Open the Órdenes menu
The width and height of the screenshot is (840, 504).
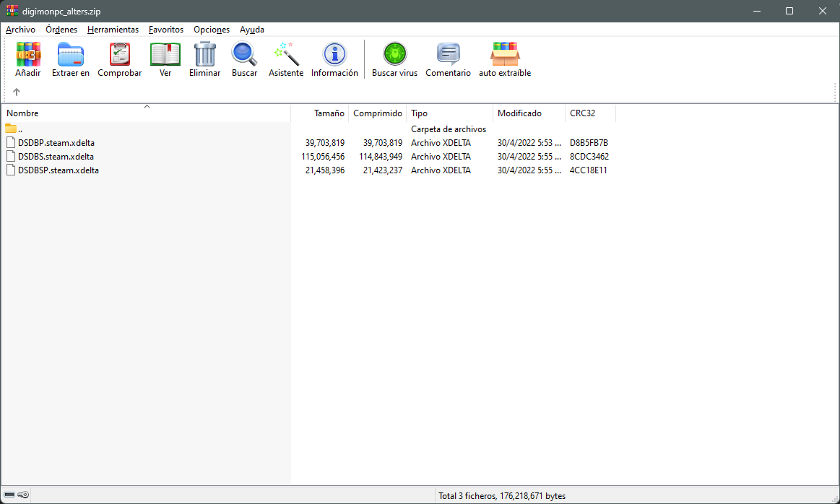click(61, 30)
